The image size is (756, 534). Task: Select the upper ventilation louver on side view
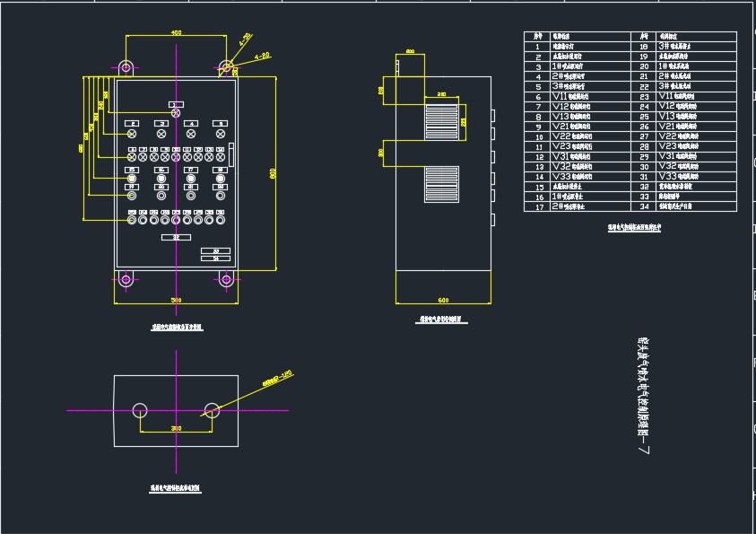tap(441, 122)
